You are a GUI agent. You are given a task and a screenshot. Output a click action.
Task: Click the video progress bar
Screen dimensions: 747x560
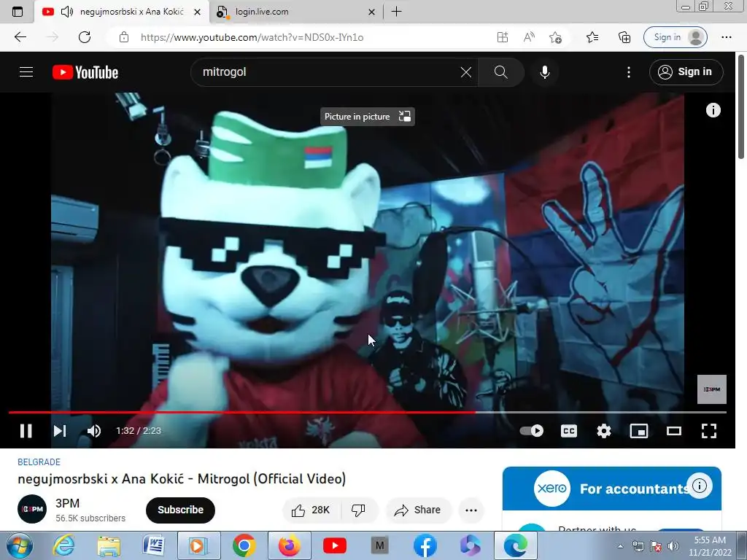pos(368,412)
